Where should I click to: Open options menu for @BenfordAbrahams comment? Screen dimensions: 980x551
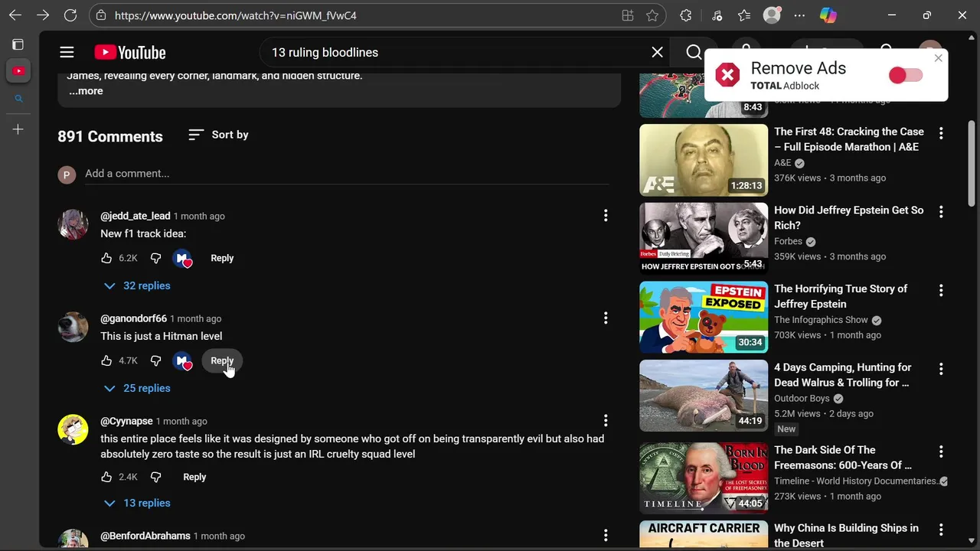point(606,536)
